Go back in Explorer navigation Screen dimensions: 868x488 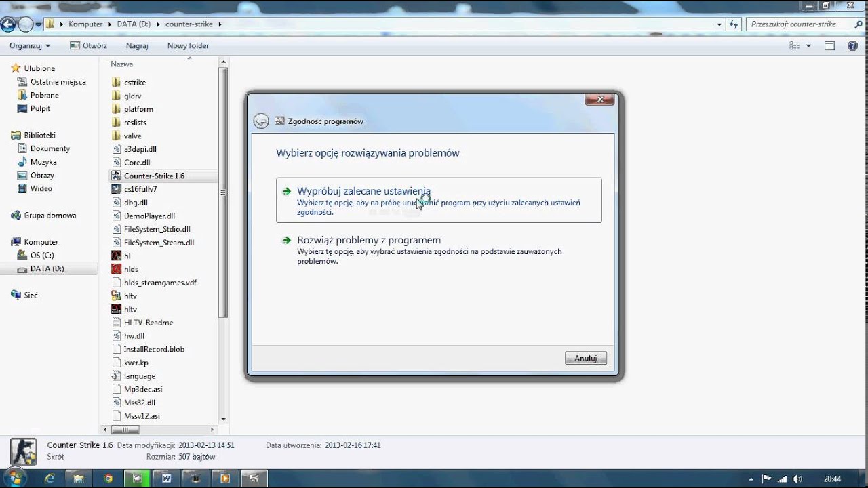pyautogui.click(x=8, y=24)
